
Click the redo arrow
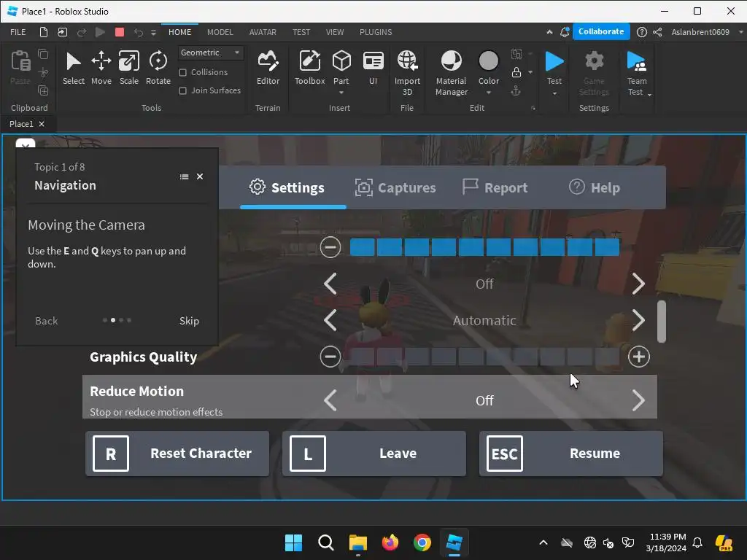(x=82, y=32)
